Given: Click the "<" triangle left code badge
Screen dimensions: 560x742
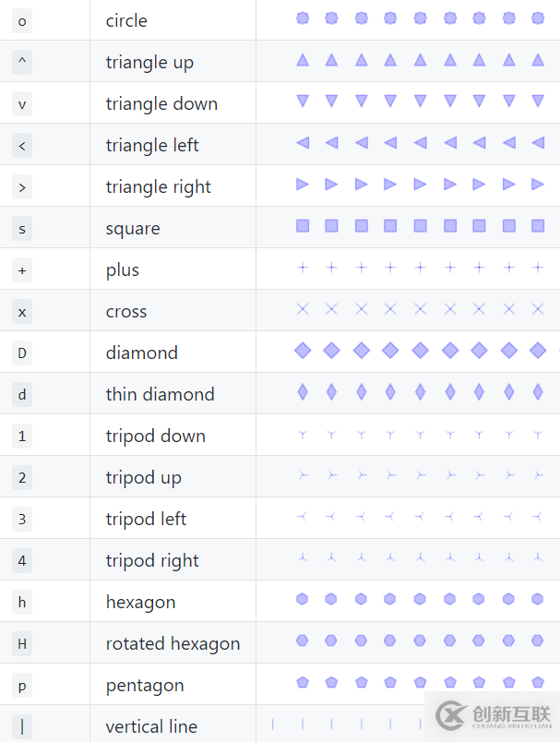Looking at the screenshot, I should point(22,146).
